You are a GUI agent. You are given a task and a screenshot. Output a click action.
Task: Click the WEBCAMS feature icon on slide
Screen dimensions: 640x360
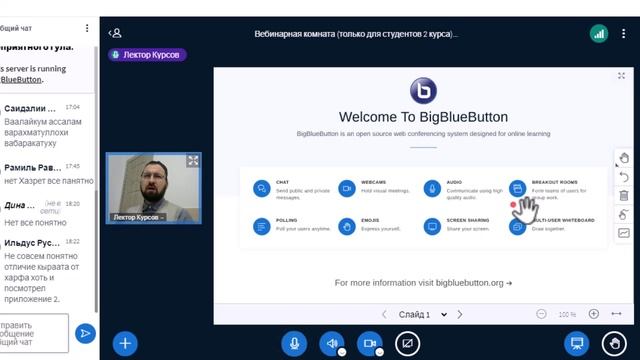pyautogui.click(x=347, y=189)
